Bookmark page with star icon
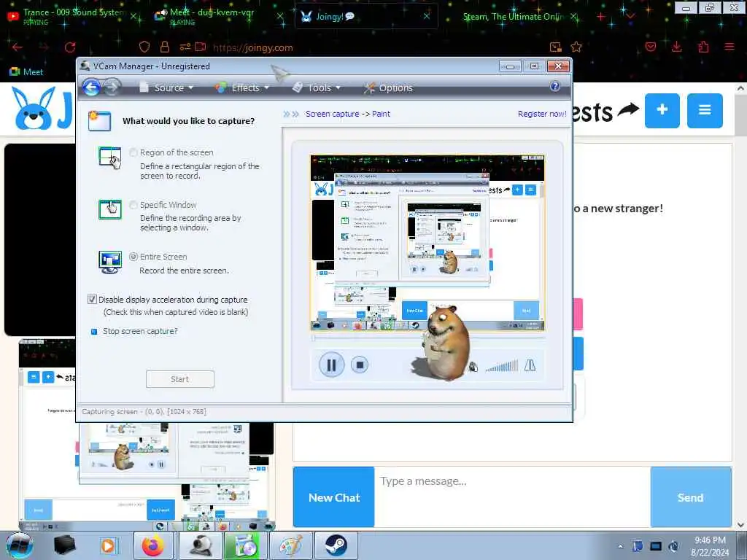The height and width of the screenshot is (560, 747). [x=576, y=47]
